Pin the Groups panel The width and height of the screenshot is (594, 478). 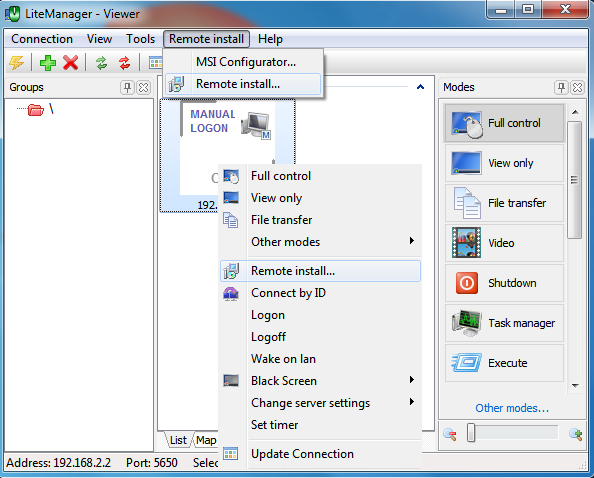pos(127,87)
